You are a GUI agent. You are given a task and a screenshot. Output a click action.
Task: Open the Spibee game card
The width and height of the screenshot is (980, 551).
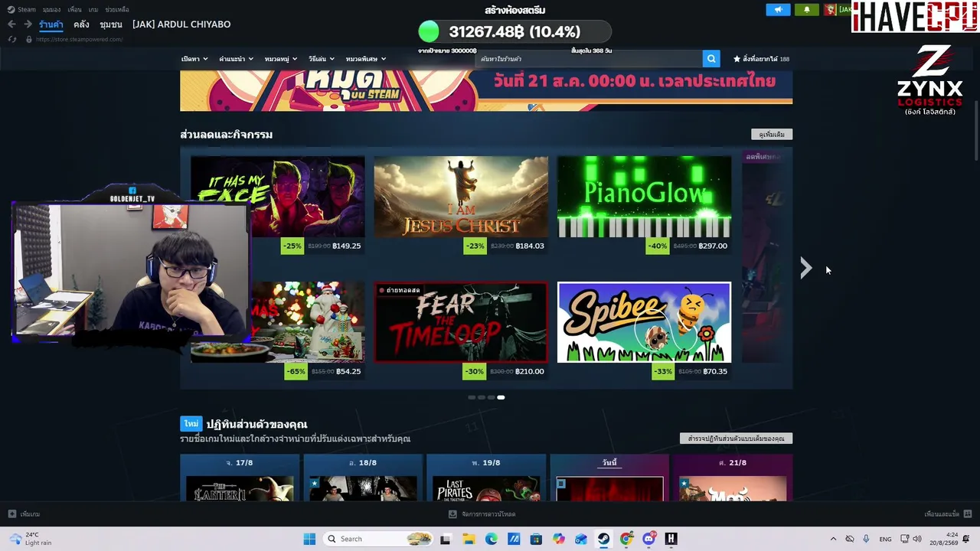click(644, 331)
